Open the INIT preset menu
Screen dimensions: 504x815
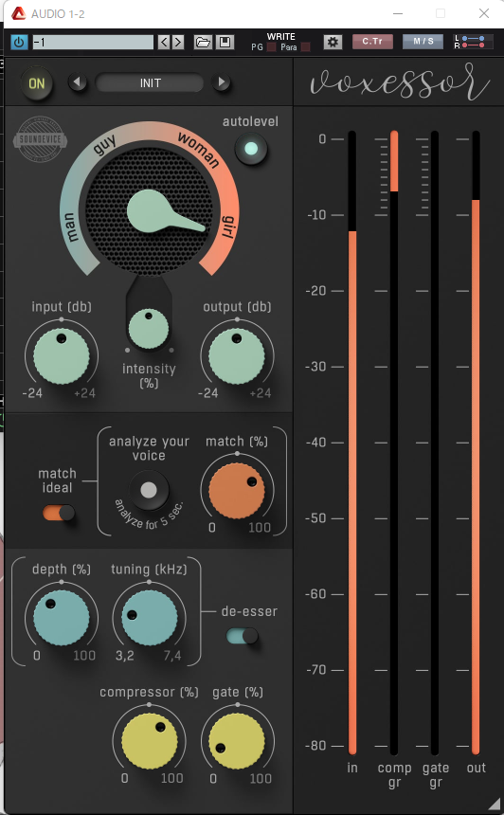tap(150, 82)
